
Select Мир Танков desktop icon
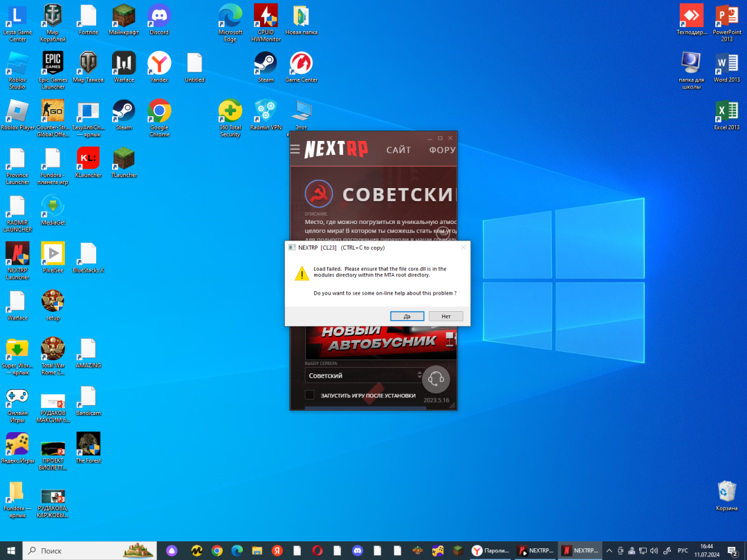[88, 67]
